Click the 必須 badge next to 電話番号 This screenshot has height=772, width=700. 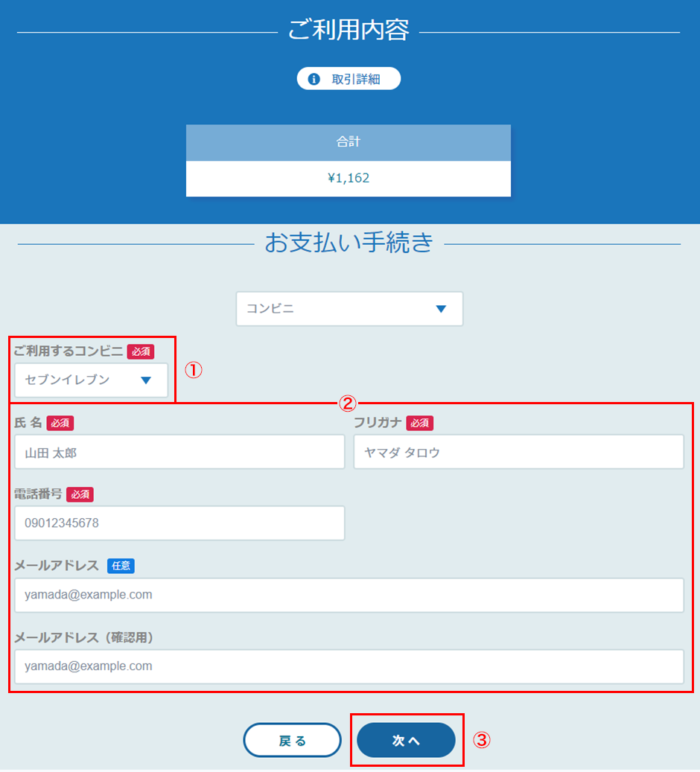point(80,494)
